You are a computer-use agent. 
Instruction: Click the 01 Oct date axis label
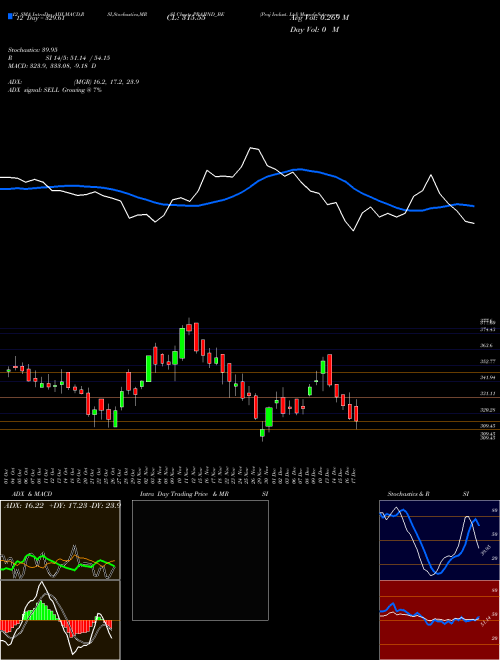6,476
